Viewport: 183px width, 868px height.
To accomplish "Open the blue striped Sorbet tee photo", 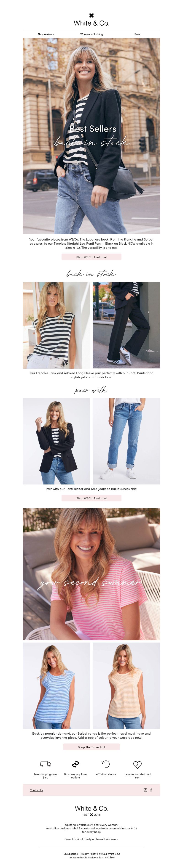I will pos(57,686).
